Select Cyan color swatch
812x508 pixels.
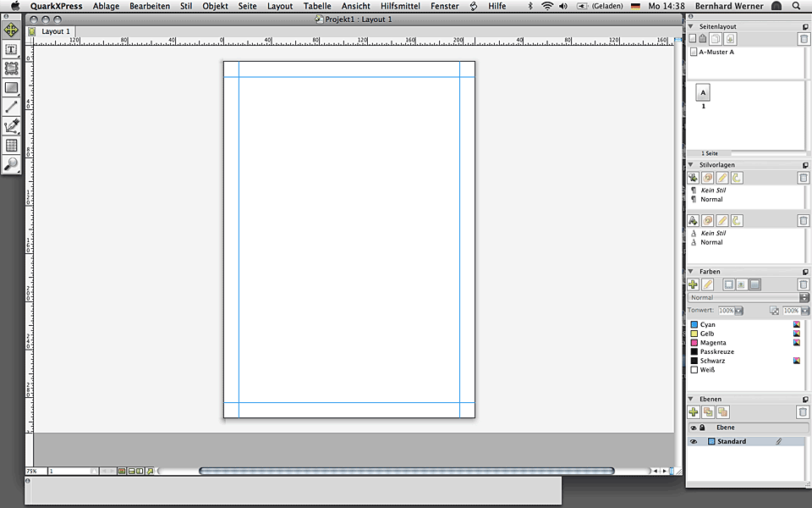point(694,324)
